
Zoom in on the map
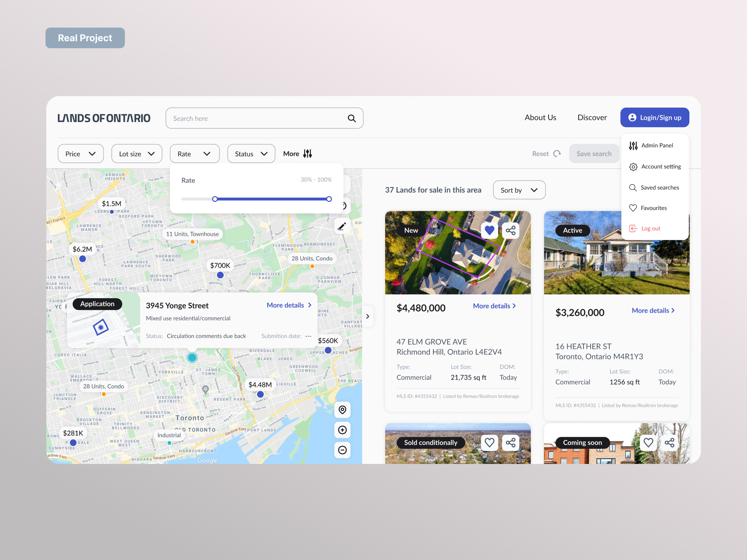[x=342, y=430]
